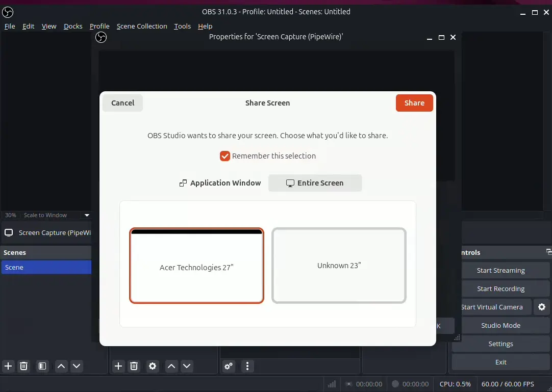
Task: Click Start Virtual Camera button
Action: click(x=492, y=307)
